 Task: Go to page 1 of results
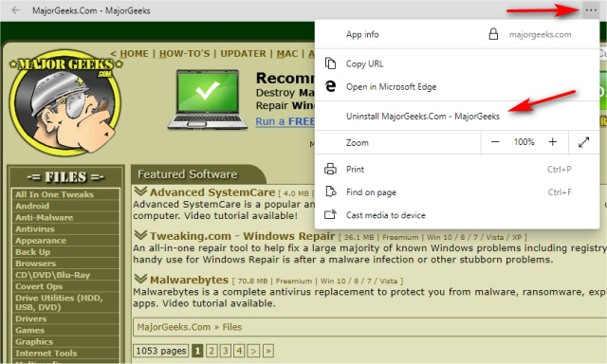tap(197, 351)
